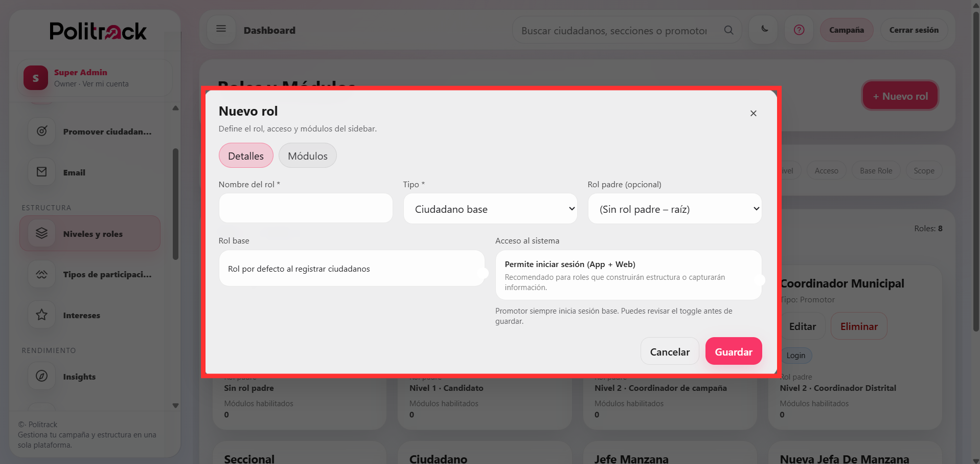Toggle dark mode with the moon icon
This screenshot has width=980, height=464.
coord(763,30)
